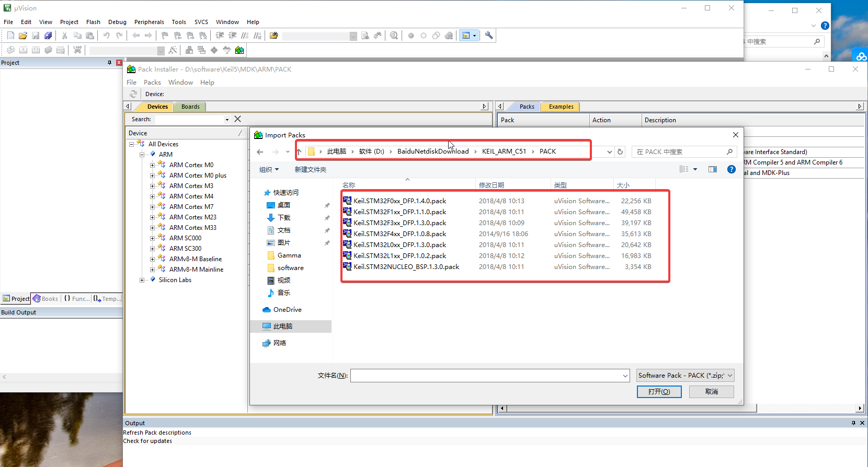The width and height of the screenshot is (868, 467).
Task: Open the Flash menu in µVision
Action: point(93,22)
